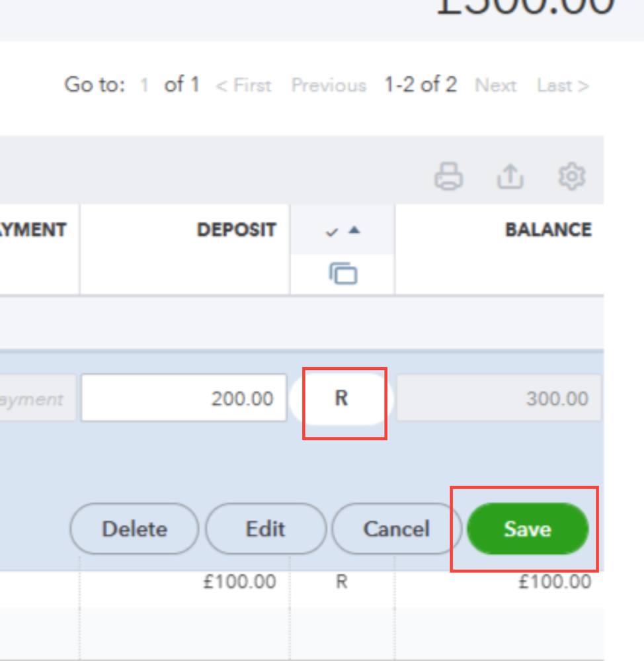Delete the selected transaction

point(134,529)
